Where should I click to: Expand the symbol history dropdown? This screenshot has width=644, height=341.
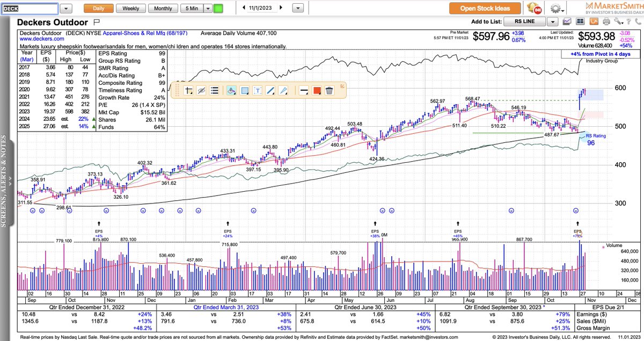point(65,9)
